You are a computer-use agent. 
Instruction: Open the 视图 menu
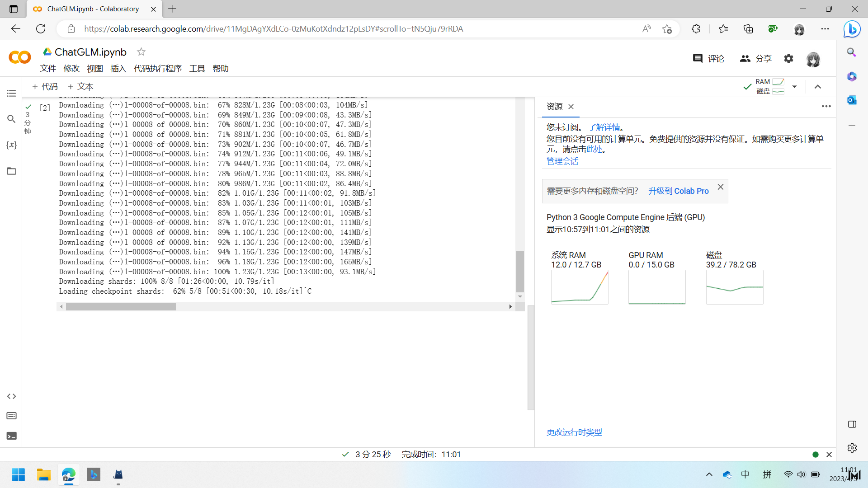point(95,69)
